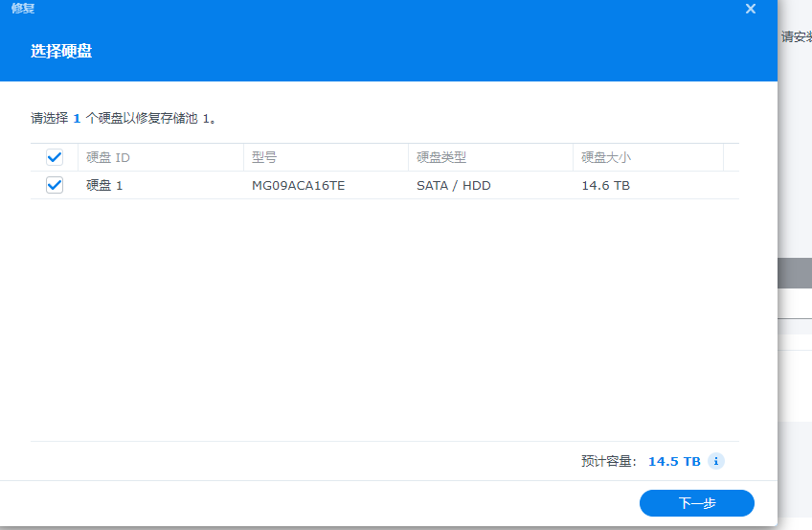
Task: Select the 硬盘 1 row label
Action: pyautogui.click(x=104, y=186)
